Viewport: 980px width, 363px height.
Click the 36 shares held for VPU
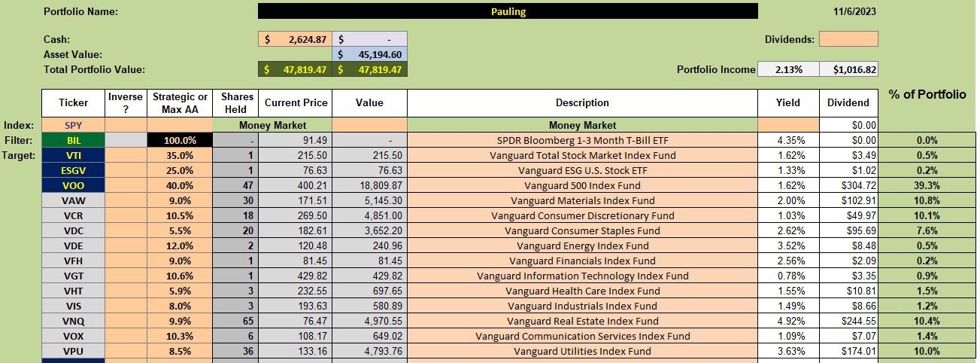(x=235, y=351)
